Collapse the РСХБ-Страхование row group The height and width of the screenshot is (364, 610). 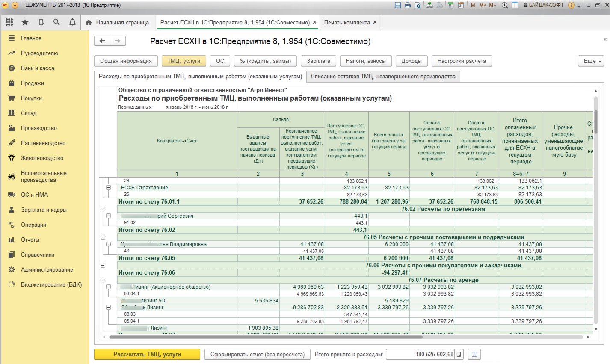click(108, 188)
